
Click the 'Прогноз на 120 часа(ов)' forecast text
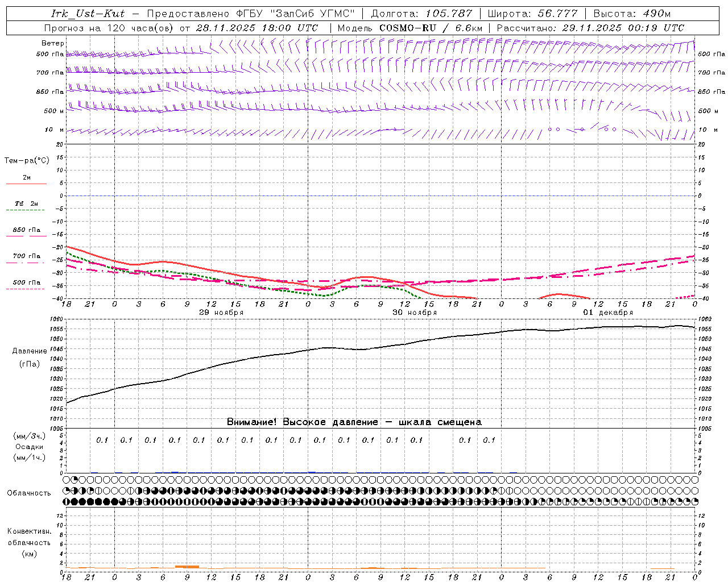[x=110, y=28]
